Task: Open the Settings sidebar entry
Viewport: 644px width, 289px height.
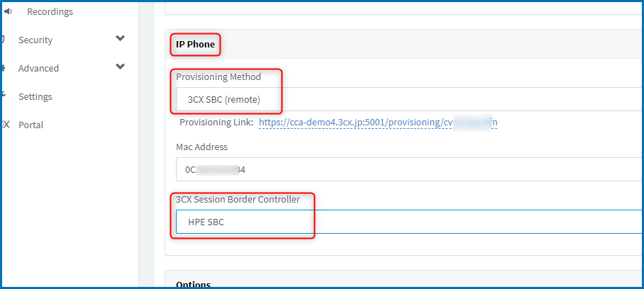Action: coord(35,97)
